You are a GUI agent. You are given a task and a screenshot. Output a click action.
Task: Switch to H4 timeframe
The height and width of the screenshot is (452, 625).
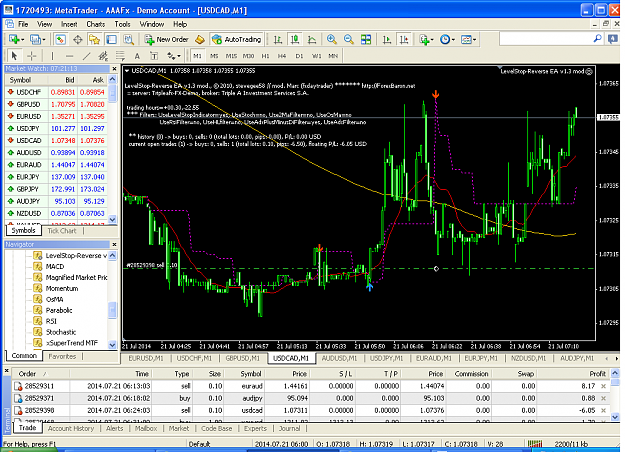pos(282,56)
